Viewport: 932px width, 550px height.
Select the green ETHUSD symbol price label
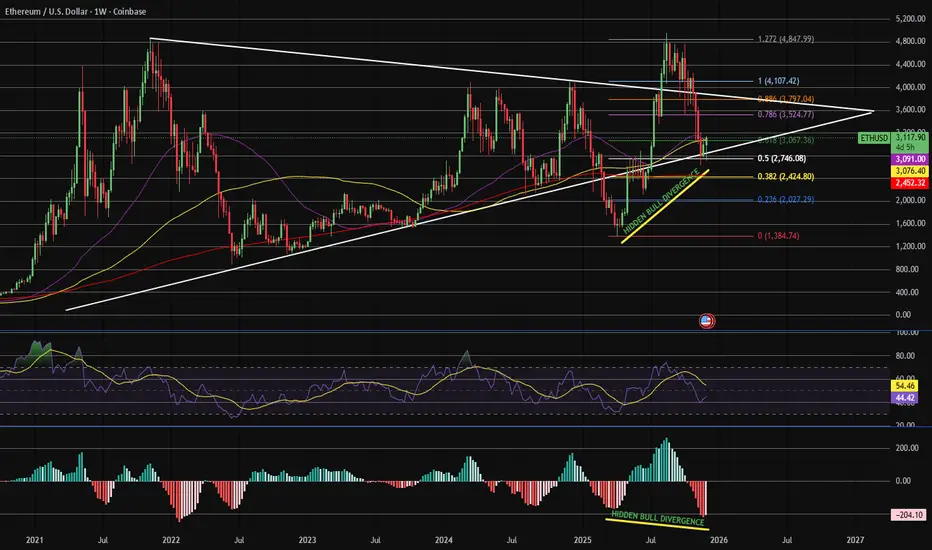pos(874,138)
